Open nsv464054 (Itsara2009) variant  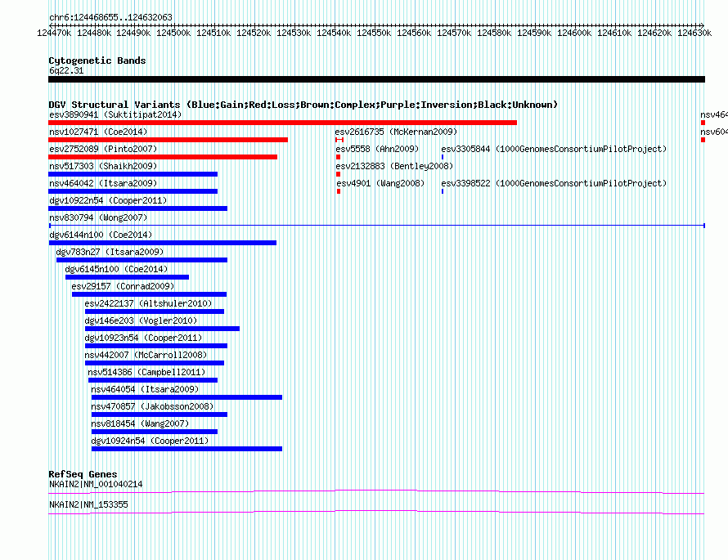[x=145, y=389]
